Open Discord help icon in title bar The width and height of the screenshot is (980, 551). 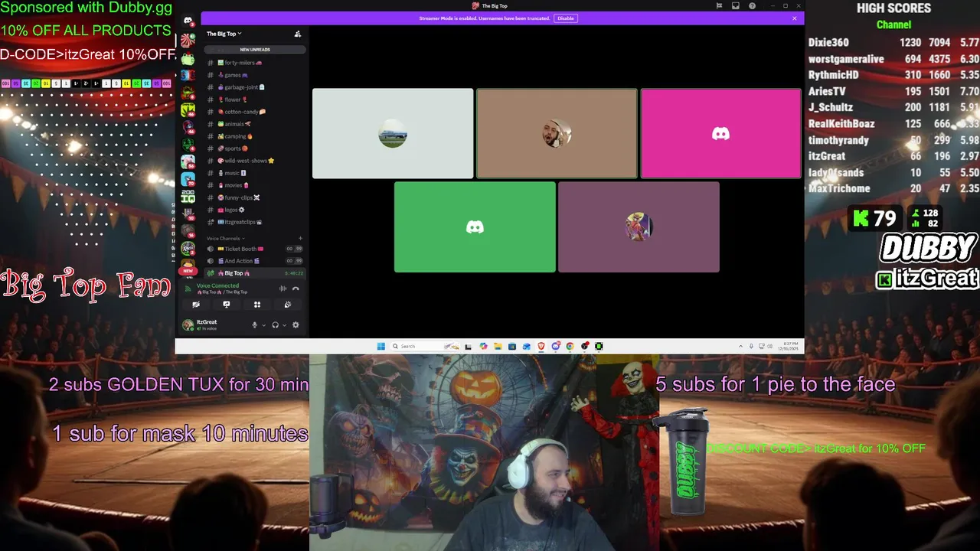point(753,6)
